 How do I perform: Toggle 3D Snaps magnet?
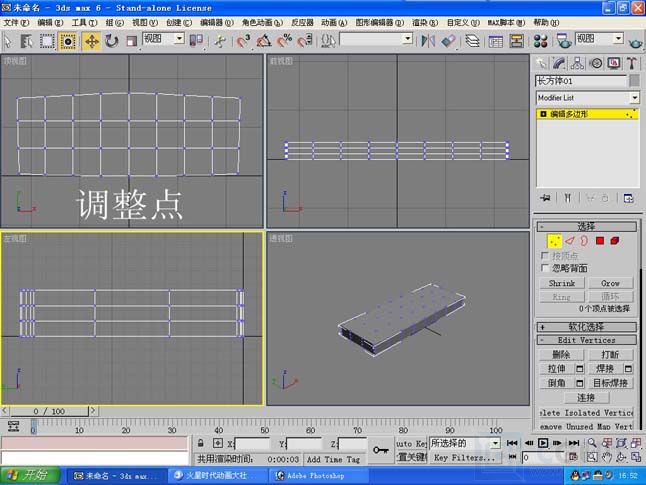[243, 41]
